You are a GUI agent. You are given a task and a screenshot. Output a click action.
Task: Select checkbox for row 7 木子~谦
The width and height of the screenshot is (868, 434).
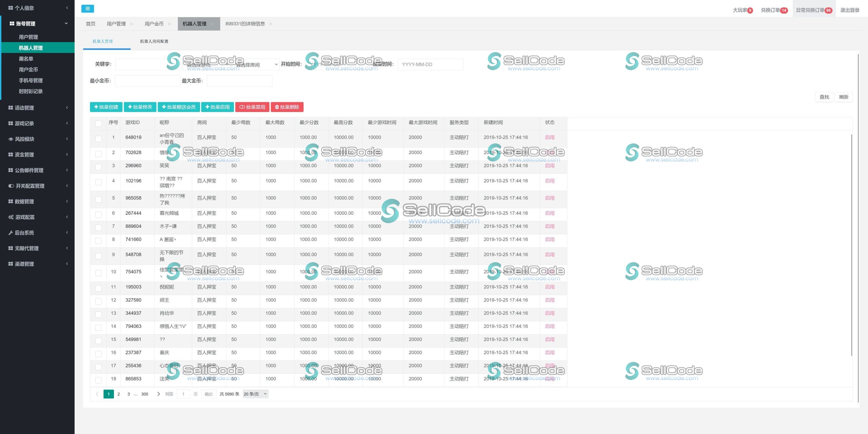[98, 227]
